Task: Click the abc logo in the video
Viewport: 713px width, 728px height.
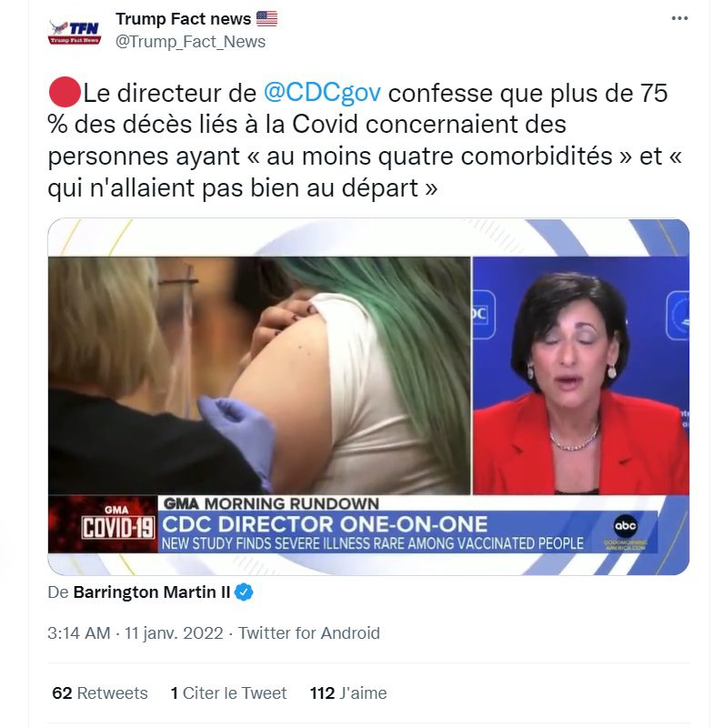Action: pos(625,526)
